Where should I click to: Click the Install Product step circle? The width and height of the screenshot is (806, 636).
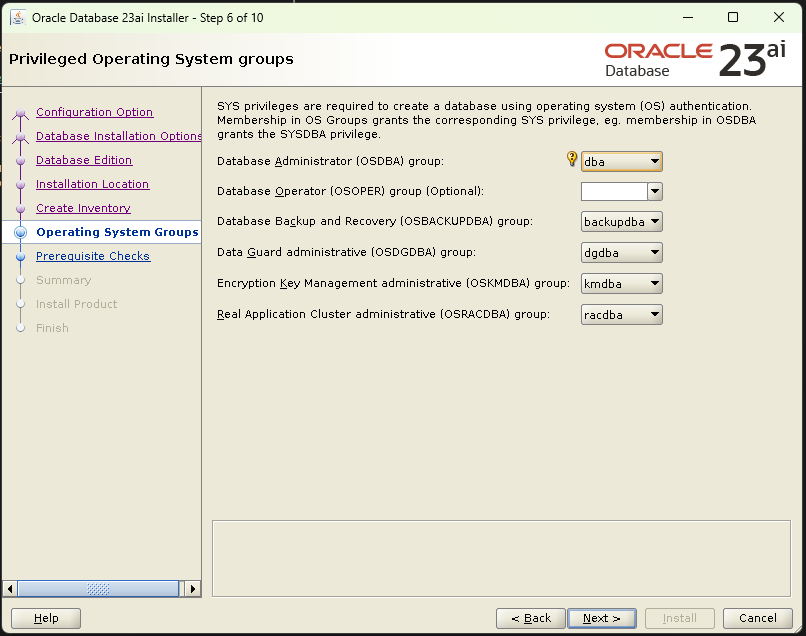click(x=20, y=304)
